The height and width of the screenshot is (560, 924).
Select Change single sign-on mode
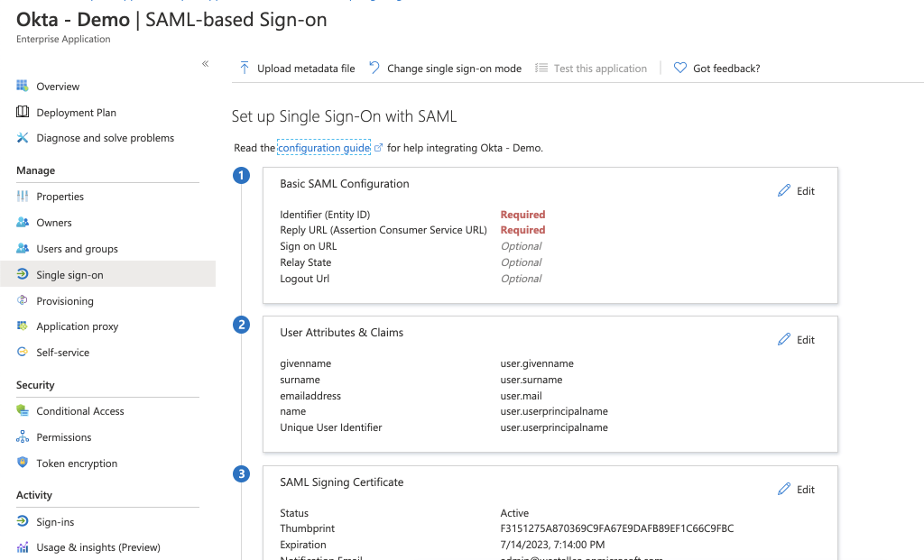tap(445, 69)
